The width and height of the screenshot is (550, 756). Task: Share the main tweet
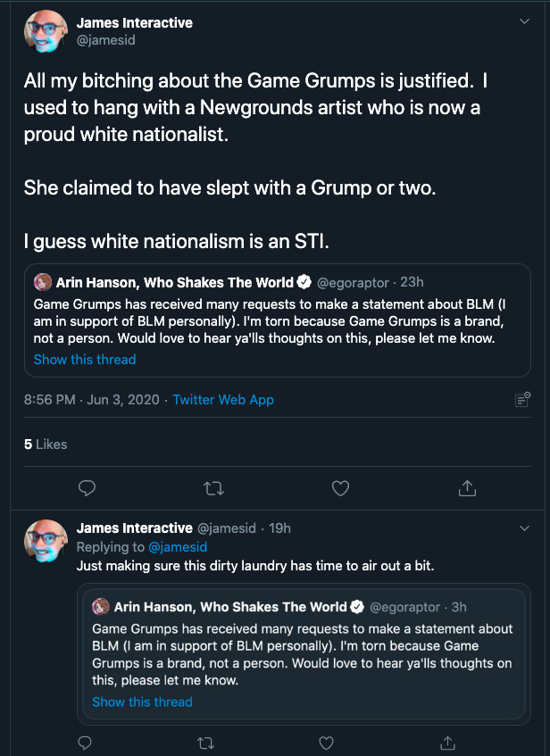[x=467, y=488]
